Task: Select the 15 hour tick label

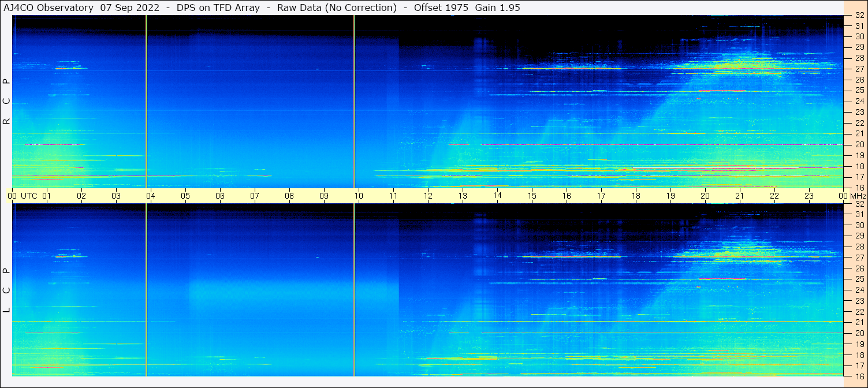Action: pos(532,196)
